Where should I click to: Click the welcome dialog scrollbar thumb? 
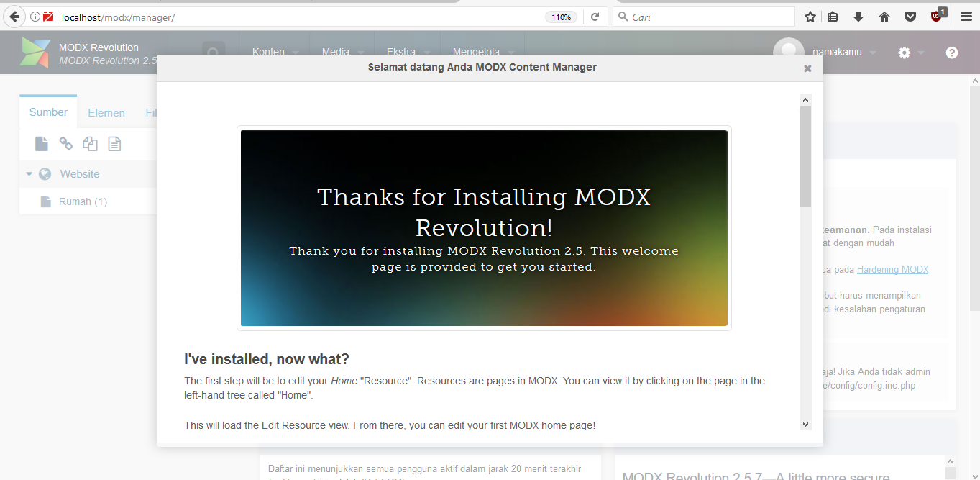pos(805,156)
